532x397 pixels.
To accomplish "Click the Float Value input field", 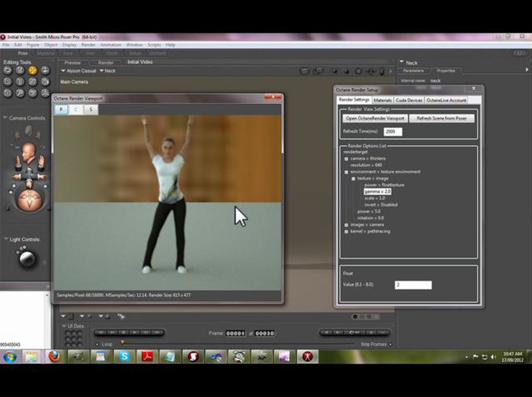I will click(413, 285).
